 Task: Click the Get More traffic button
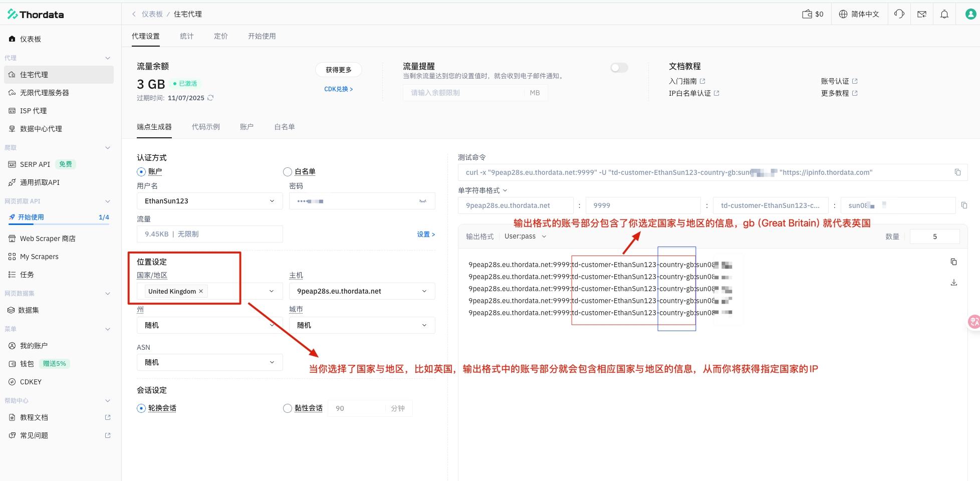(x=338, y=70)
